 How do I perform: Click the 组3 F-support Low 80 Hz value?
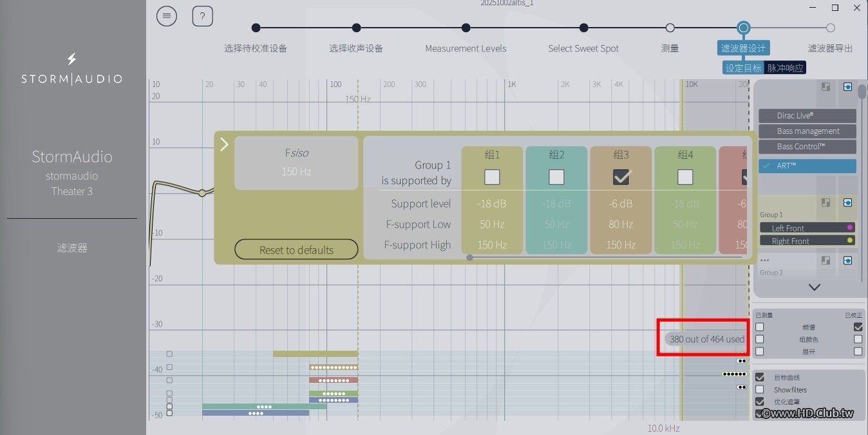pos(621,225)
